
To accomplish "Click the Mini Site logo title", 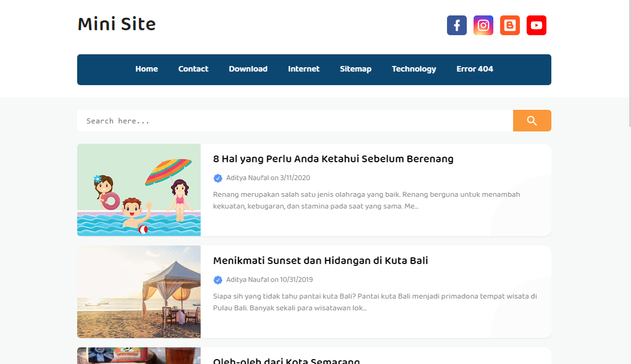I will [x=117, y=24].
